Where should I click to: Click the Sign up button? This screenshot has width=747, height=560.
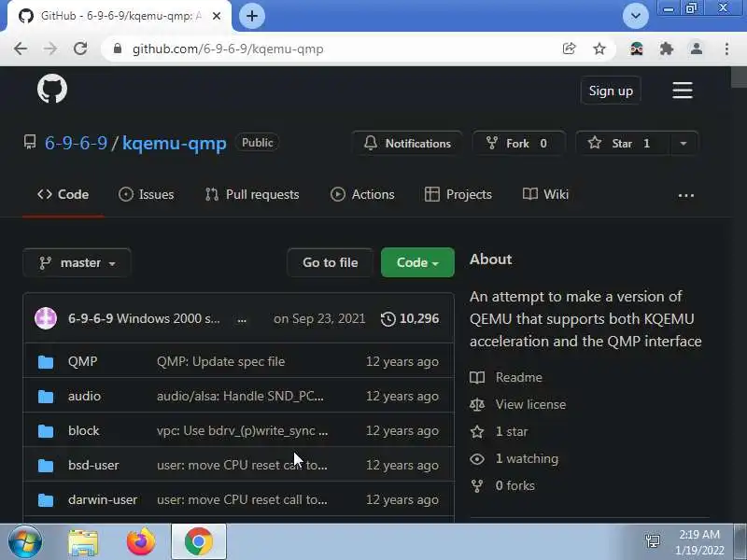(x=611, y=91)
